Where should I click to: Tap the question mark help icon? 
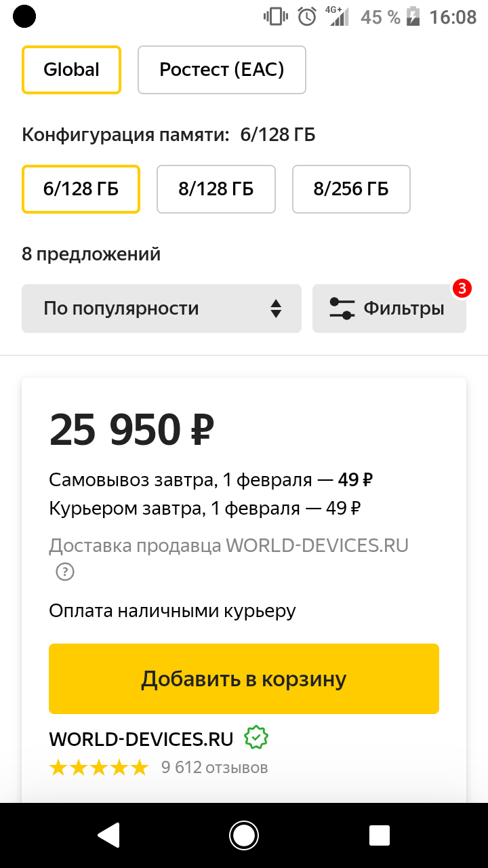[x=64, y=572]
